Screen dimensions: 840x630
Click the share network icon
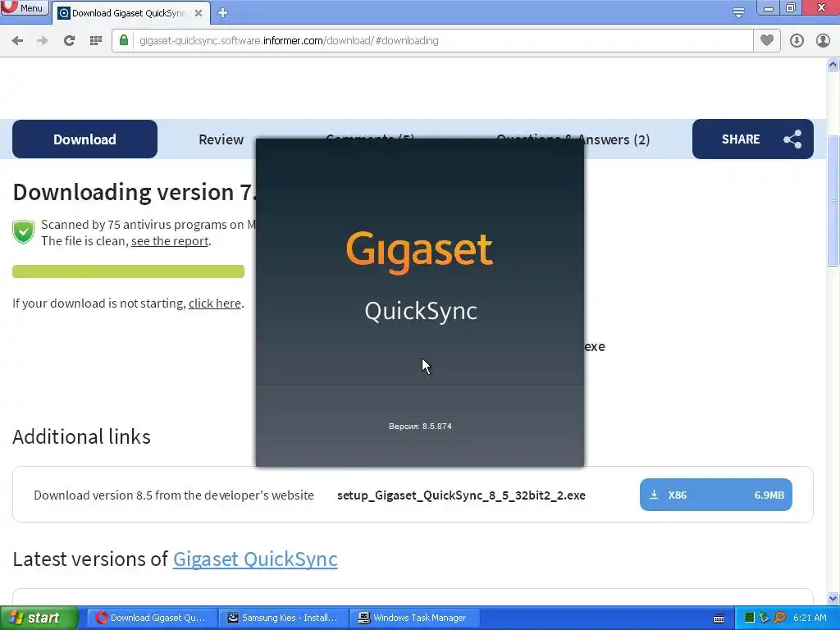(x=793, y=139)
